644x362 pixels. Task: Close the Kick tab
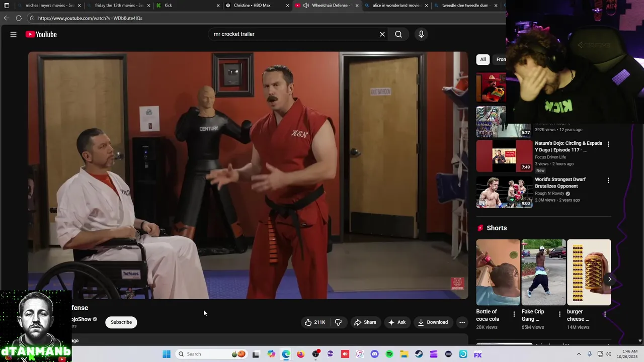(218, 6)
